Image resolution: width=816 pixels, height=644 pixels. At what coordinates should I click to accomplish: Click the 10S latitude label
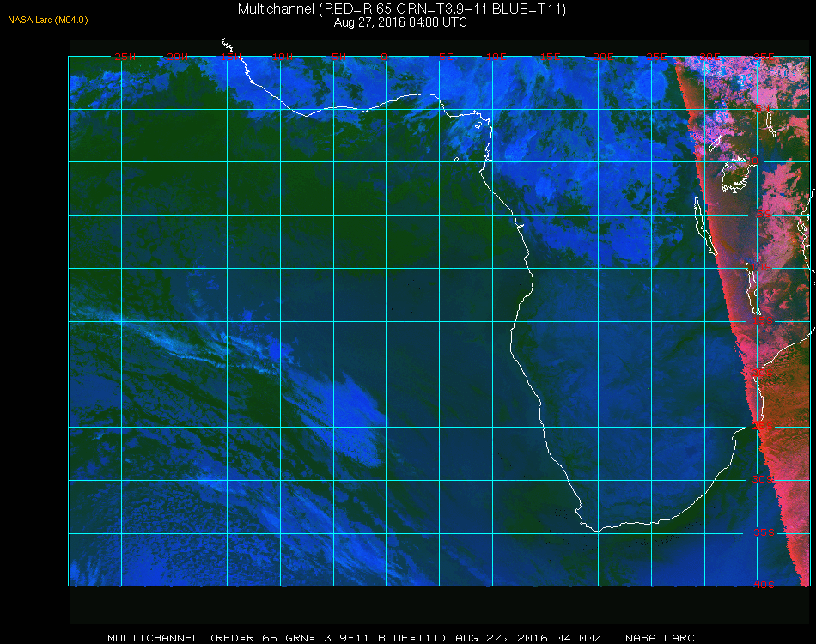[760, 267]
